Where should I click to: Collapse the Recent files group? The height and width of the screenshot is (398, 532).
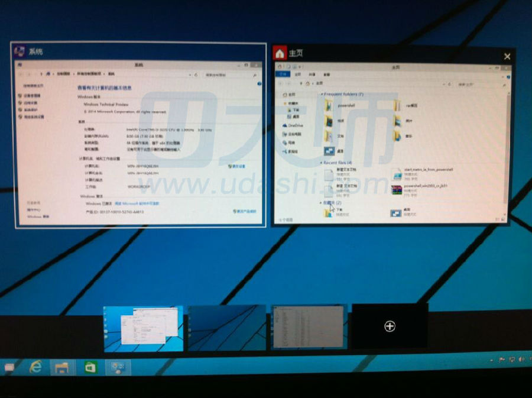tap(322, 162)
